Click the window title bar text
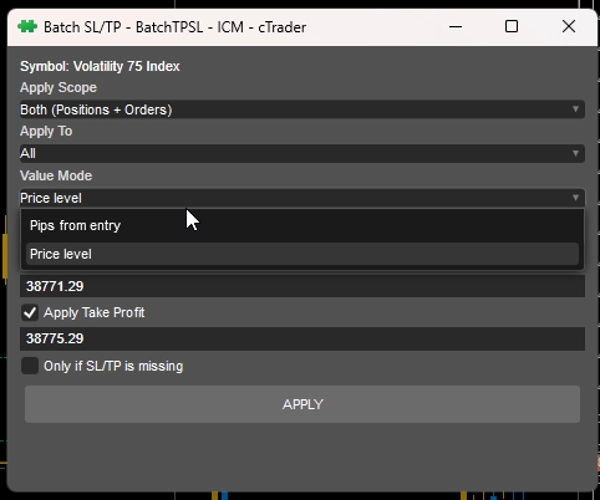Screen dimensions: 600x500 pyautogui.click(x=175, y=27)
